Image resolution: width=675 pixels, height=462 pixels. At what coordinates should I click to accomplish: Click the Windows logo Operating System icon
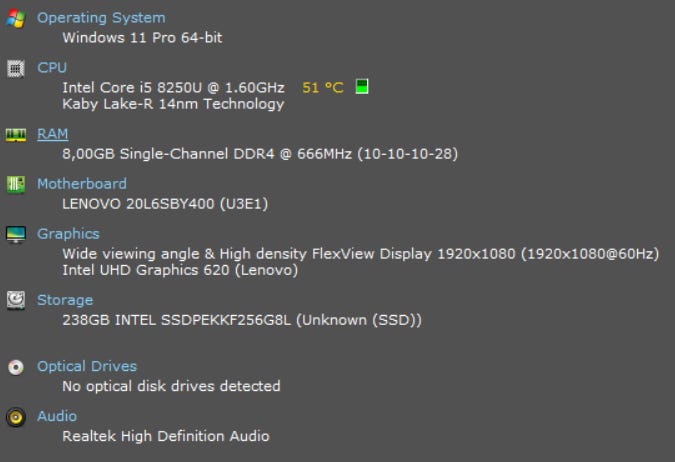[15, 18]
